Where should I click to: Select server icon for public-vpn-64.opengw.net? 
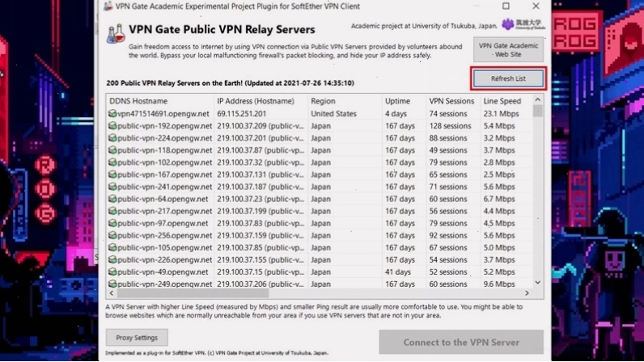pyautogui.click(x=112, y=199)
